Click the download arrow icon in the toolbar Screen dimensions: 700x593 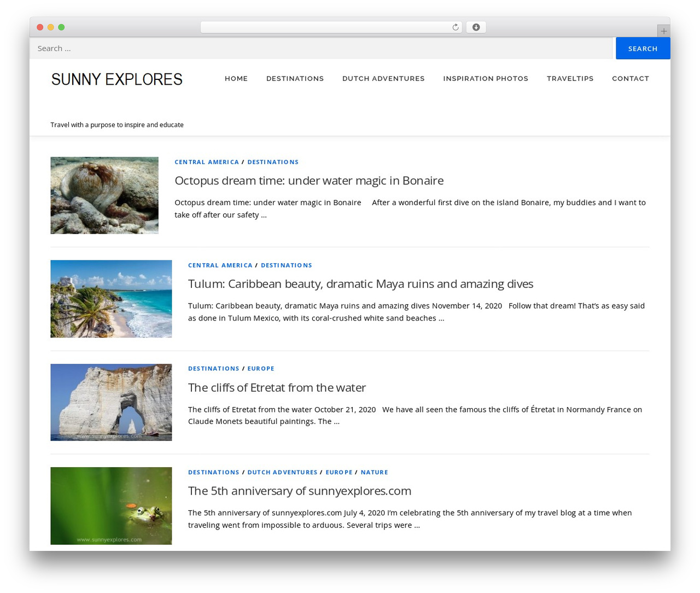[x=476, y=27]
